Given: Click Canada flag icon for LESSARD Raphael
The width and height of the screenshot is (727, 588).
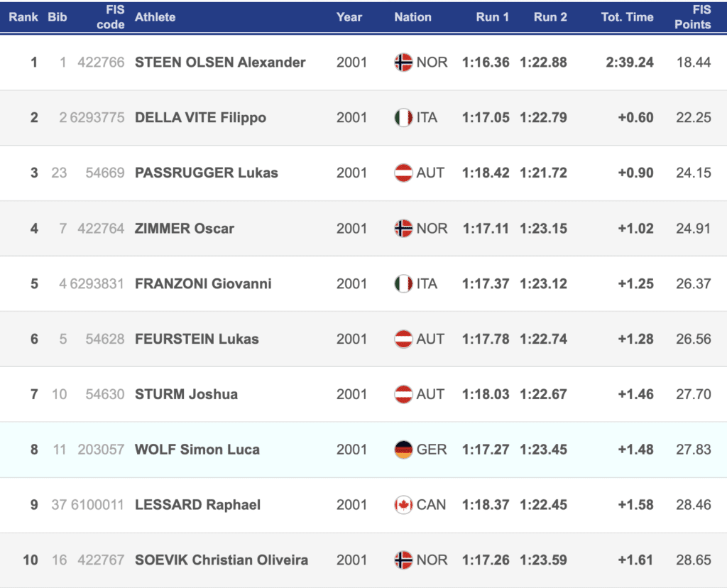Looking at the screenshot, I should pos(403,504).
